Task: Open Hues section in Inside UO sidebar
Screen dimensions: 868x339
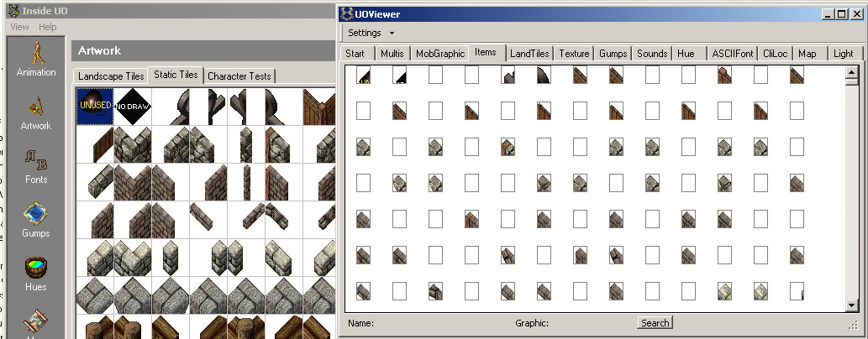Action: pos(36,274)
